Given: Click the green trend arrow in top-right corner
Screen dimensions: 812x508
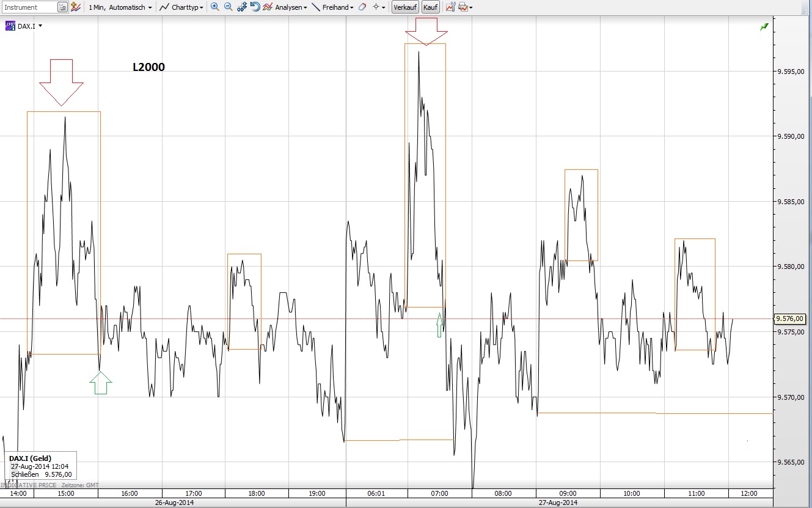Looking at the screenshot, I should pos(763,27).
